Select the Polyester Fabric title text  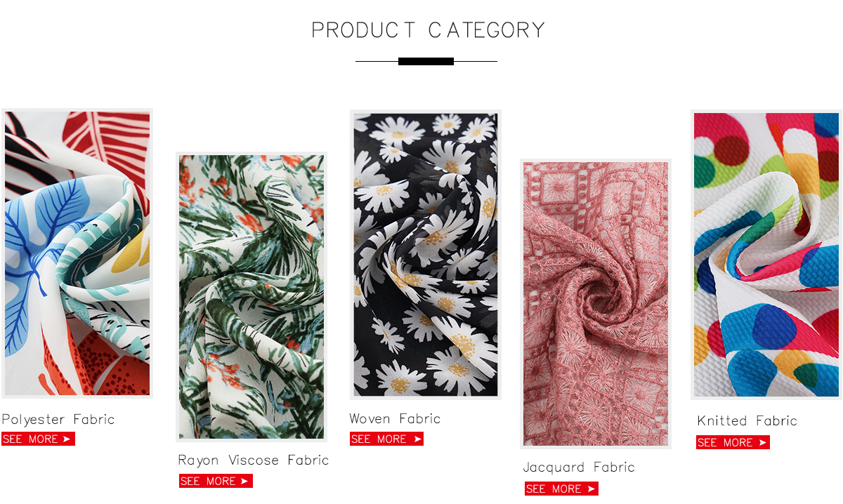pyautogui.click(x=58, y=420)
